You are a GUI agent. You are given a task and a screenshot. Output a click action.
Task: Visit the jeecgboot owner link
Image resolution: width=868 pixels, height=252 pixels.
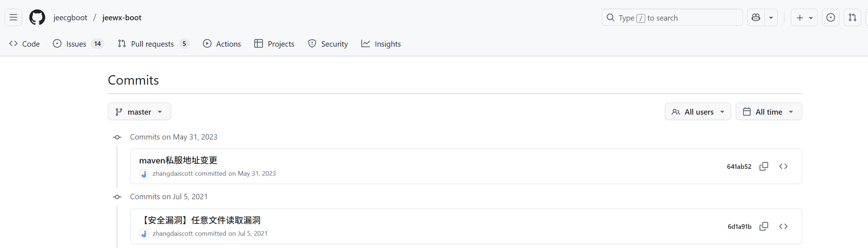[70, 17]
